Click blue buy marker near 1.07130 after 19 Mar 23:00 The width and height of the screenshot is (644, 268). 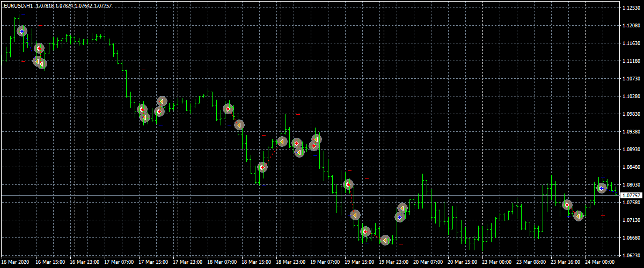pyautogui.click(x=399, y=217)
